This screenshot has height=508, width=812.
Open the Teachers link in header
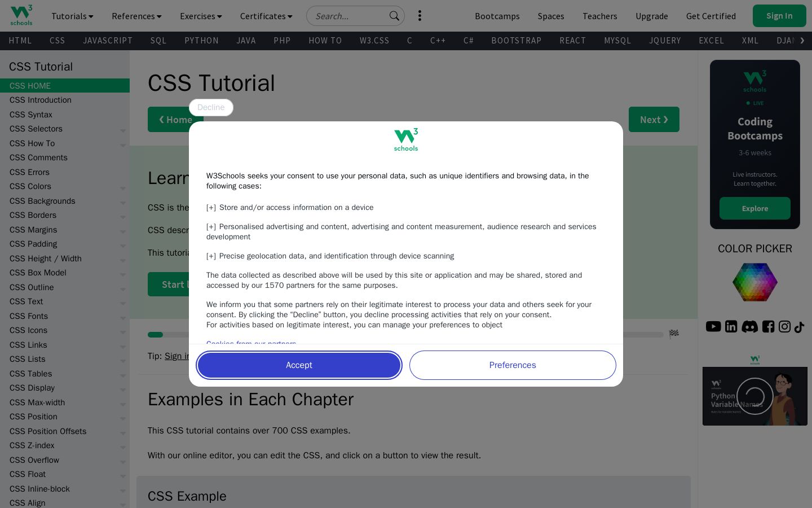(600, 16)
